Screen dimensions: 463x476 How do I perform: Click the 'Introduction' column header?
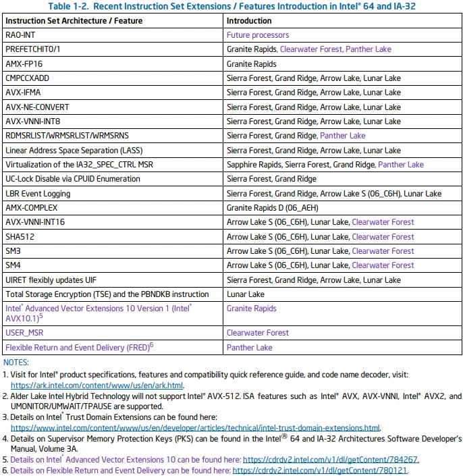[x=249, y=21]
